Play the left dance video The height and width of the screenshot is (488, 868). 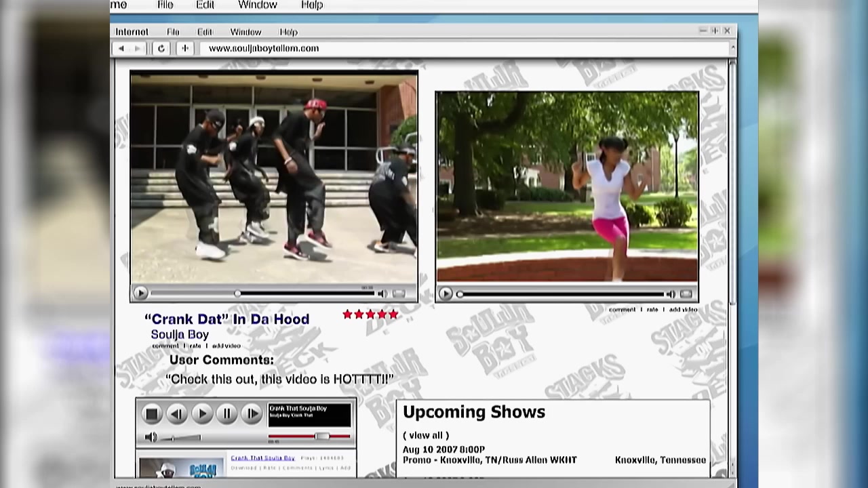(x=140, y=293)
